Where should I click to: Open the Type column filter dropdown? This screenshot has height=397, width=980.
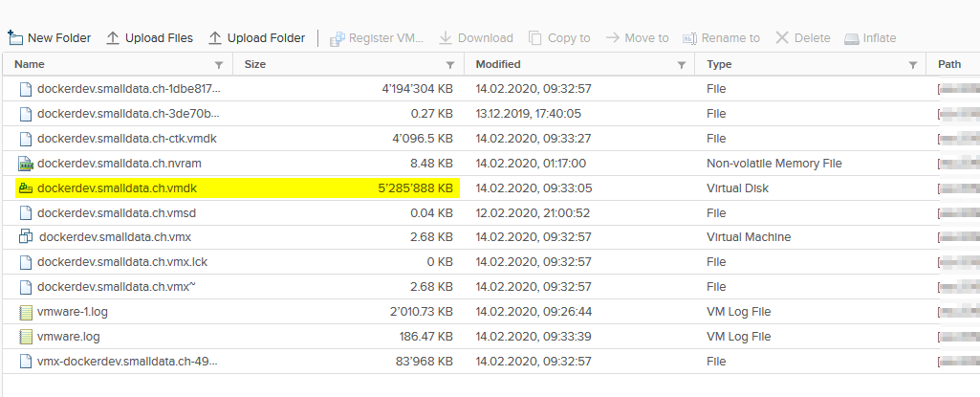click(912, 65)
